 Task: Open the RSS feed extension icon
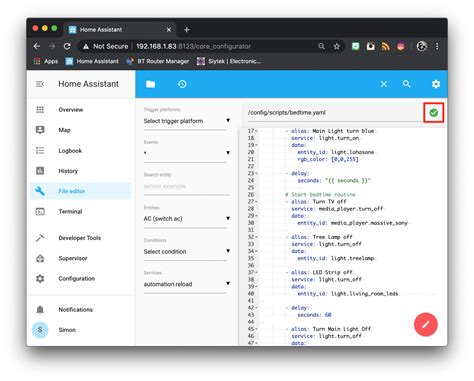[386, 46]
